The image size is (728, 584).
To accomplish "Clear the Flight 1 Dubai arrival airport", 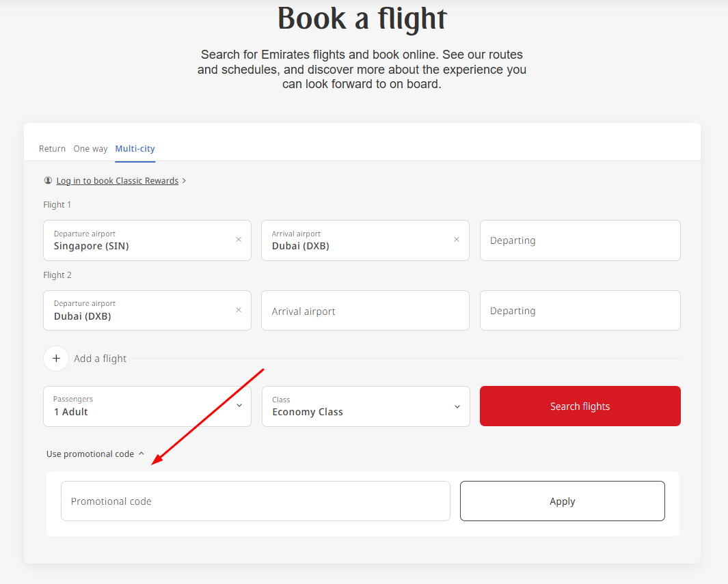I will point(457,240).
